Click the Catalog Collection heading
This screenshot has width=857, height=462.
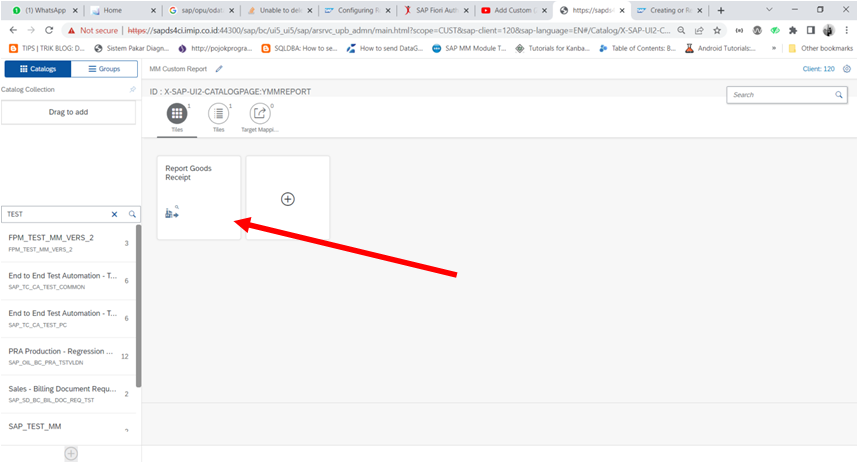coord(28,89)
